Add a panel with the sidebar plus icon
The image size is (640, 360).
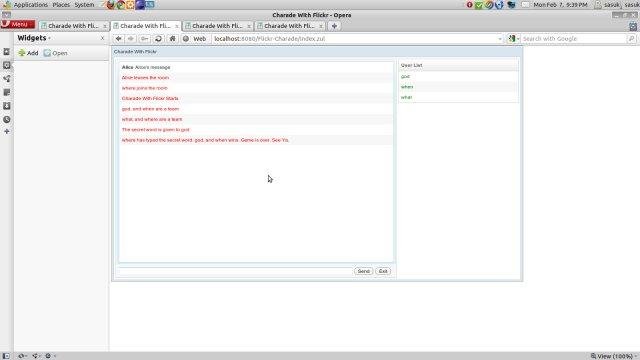[7, 131]
